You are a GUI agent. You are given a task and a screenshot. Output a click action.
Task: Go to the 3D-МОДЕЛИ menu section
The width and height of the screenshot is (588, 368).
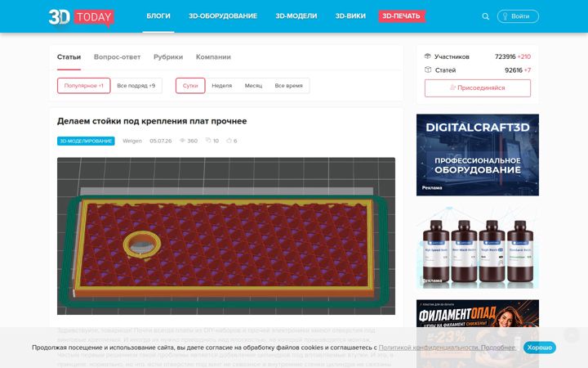tap(296, 16)
